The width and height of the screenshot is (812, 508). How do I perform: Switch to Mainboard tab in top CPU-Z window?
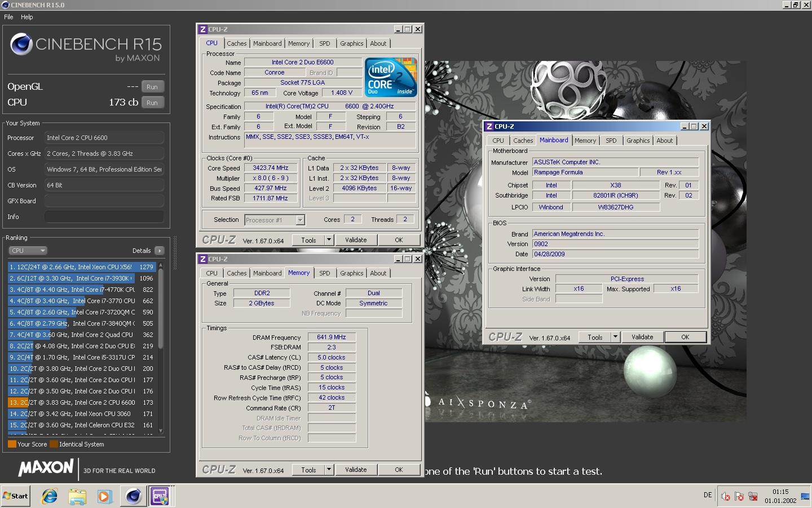[x=267, y=43]
